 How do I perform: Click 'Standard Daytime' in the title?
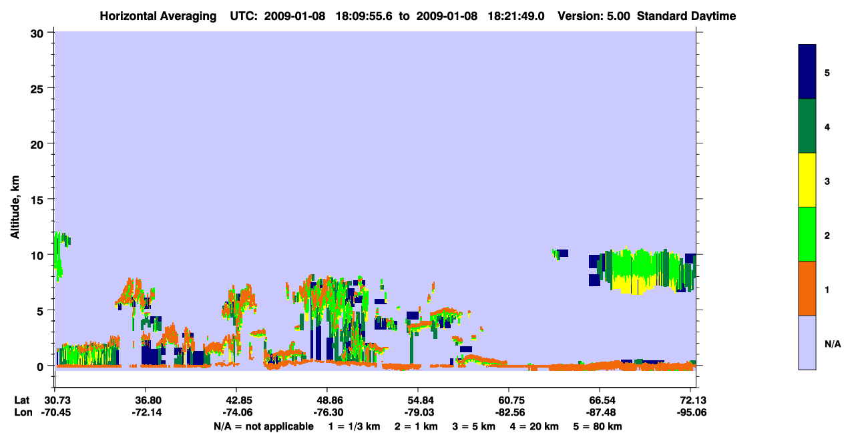(x=686, y=16)
